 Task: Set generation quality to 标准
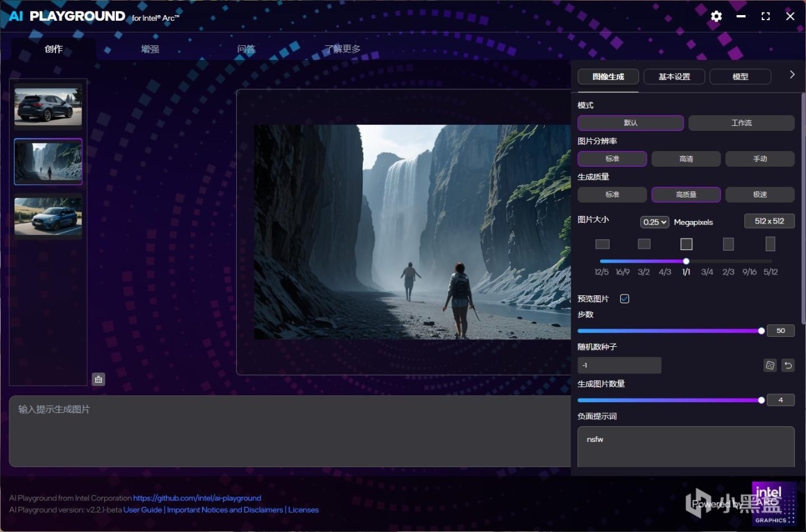[612, 195]
